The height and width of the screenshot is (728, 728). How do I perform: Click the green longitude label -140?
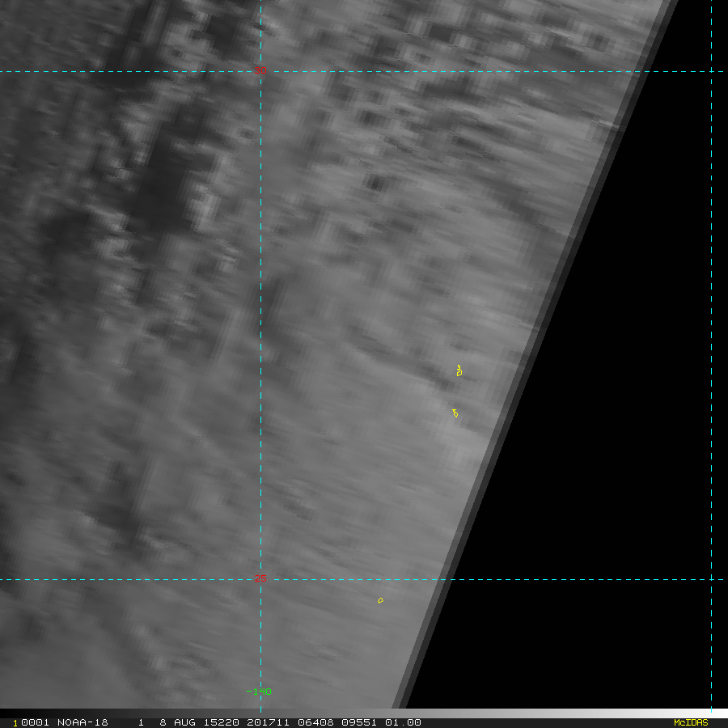coord(259,692)
